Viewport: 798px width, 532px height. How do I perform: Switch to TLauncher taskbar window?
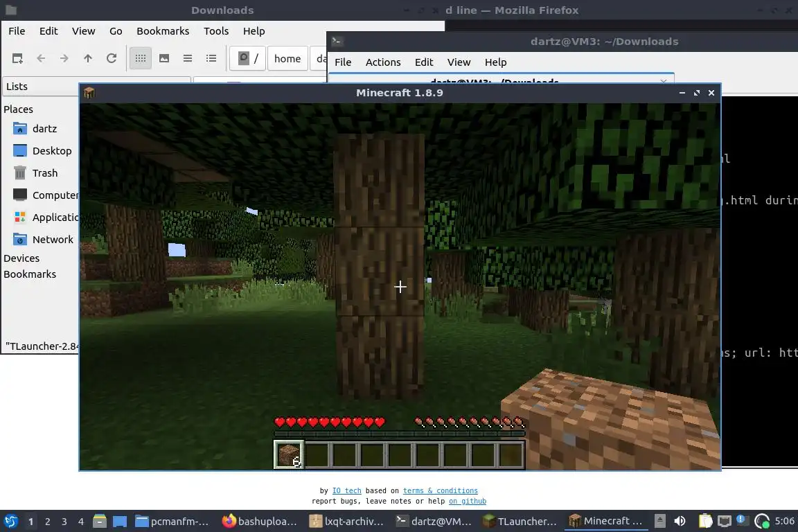521,522
